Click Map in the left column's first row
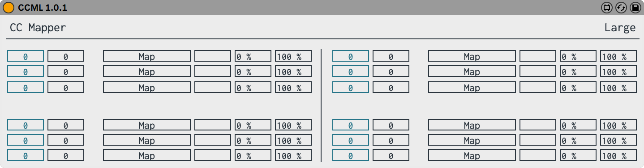 pyautogui.click(x=147, y=56)
